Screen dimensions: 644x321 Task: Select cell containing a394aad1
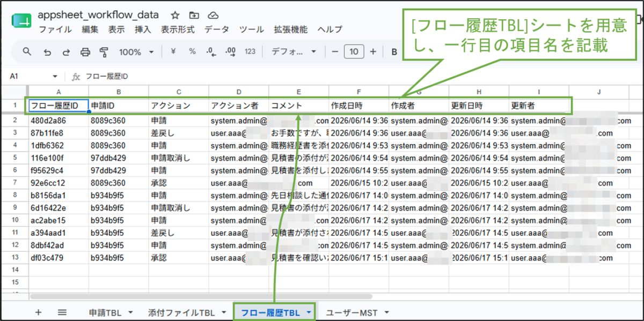[x=58, y=233]
